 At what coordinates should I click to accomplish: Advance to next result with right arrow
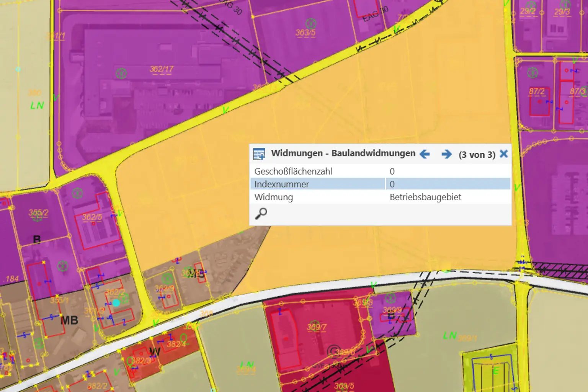click(446, 154)
